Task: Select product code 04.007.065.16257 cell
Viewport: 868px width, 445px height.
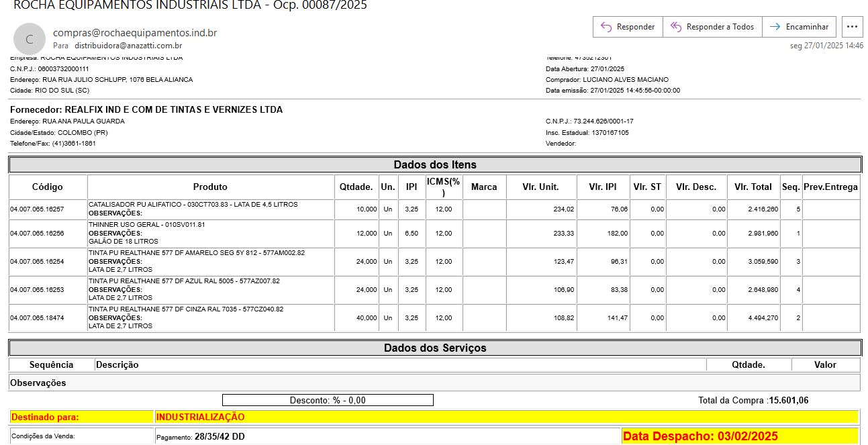Action: point(37,209)
